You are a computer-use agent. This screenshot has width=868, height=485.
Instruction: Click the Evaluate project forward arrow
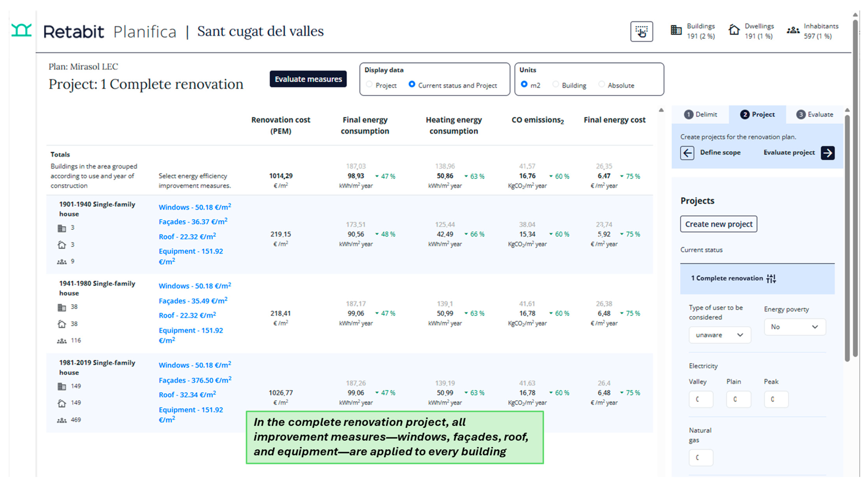pos(828,153)
